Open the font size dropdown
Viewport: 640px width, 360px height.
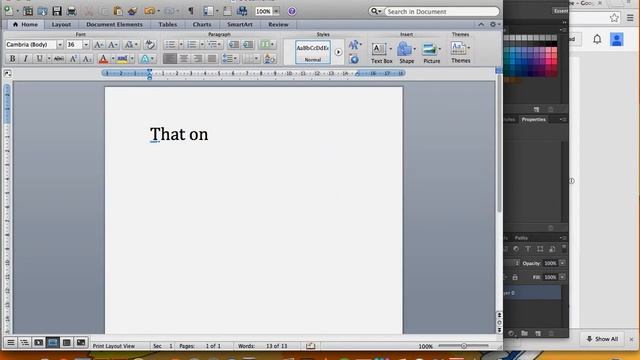pos(86,44)
